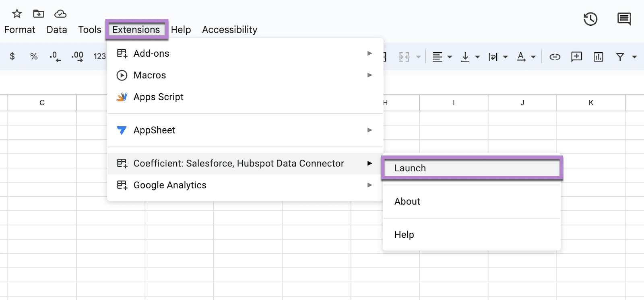Screen dimensions: 644x300
Task: Click the insert link icon
Action: (x=555, y=57)
